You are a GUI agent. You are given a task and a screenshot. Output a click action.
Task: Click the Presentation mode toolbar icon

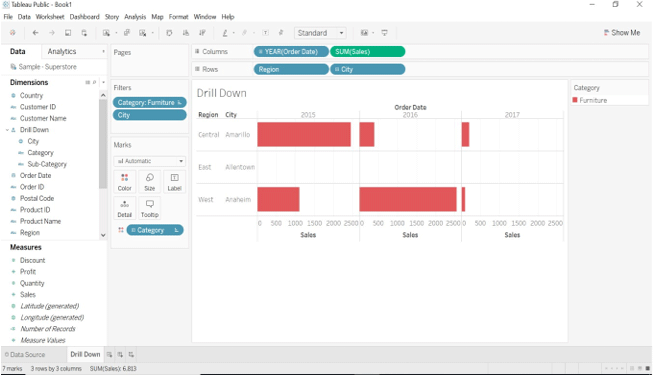pyautogui.click(x=384, y=33)
